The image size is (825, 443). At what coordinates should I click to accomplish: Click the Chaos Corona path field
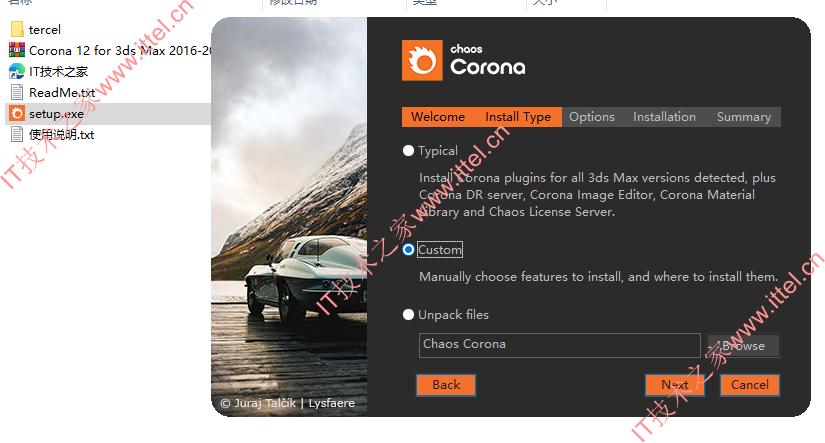click(559, 345)
